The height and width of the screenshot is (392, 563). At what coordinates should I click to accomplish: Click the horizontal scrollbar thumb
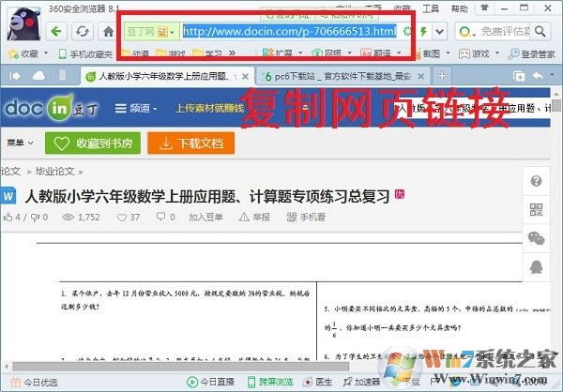click(180, 366)
